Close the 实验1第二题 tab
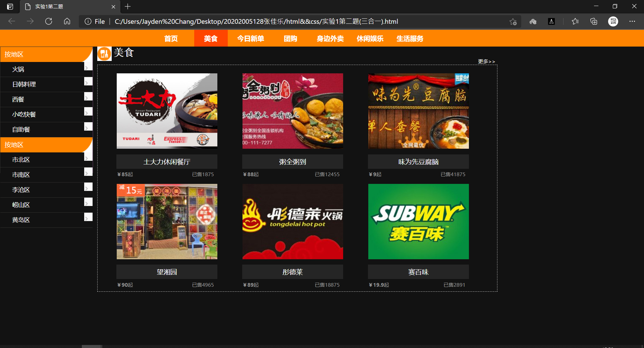Viewport: 644px width, 348px height. click(x=113, y=7)
